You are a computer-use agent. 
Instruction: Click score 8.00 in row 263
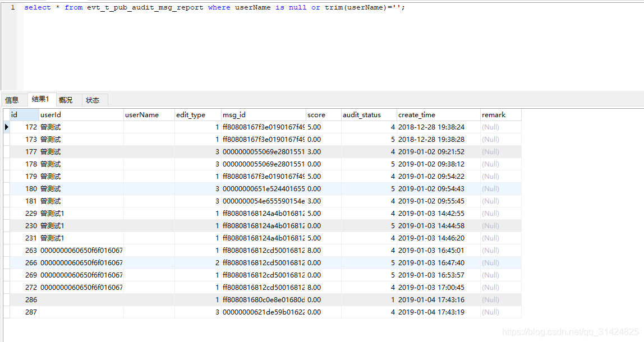[x=324, y=251]
